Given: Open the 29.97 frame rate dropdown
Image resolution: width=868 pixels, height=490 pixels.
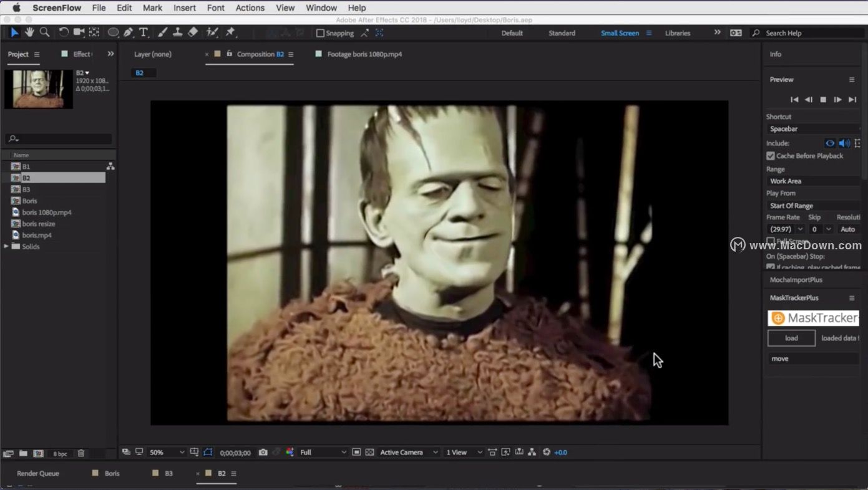Looking at the screenshot, I should click(786, 229).
